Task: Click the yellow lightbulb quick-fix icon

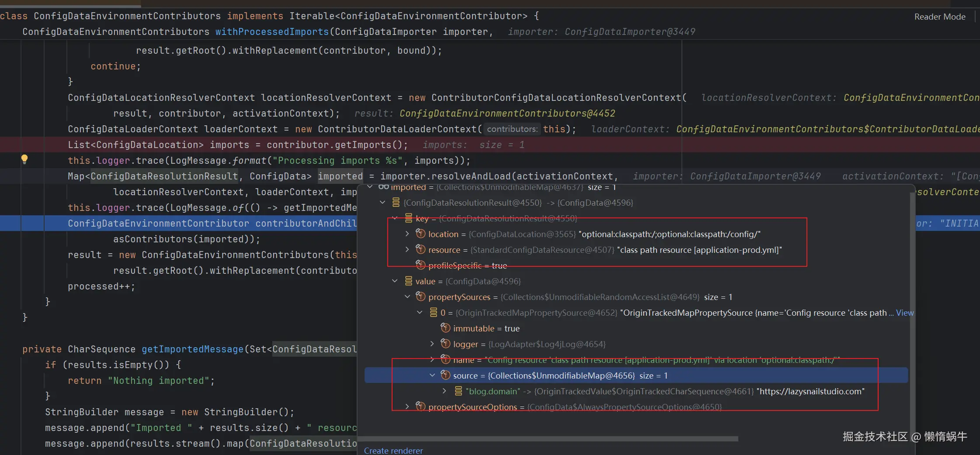Action: click(x=24, y=159)
